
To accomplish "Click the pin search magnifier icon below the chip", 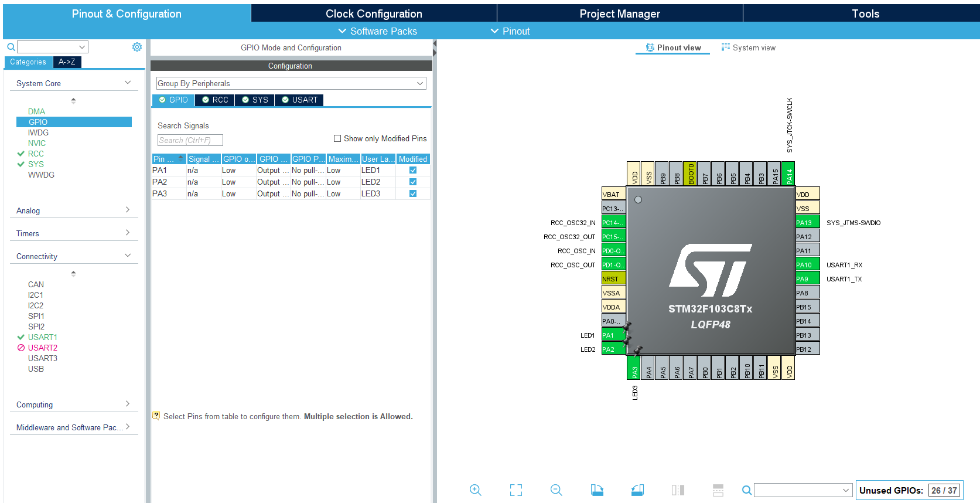I will click(x=747, y=490).
